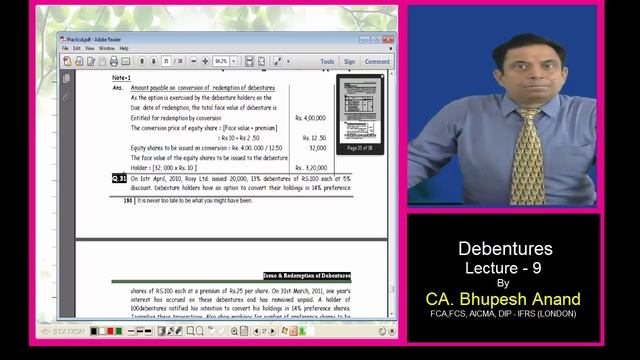Click the third Adobe Reader toolbar icon
Image resolution: width=640 pixels, height=360 pixels.
91,61
